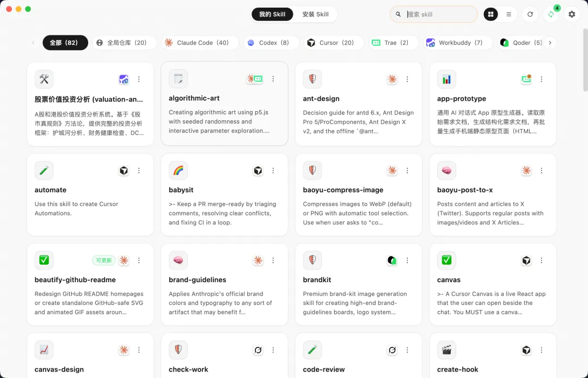Filter by 全部 (82)
Viewport: 588px width, 378px height.
tap(65, 42)
